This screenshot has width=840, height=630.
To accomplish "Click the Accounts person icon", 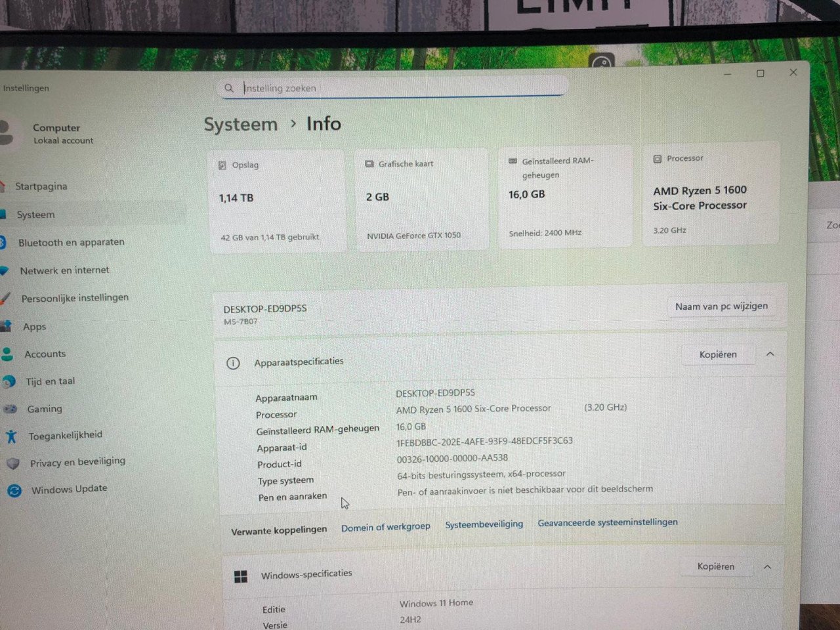I will tap(7, 354).
